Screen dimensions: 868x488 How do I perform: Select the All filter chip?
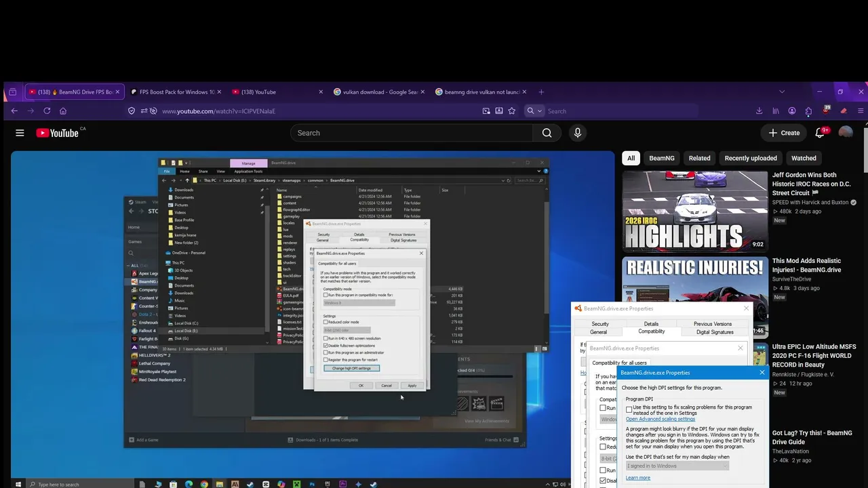(x=631, y=159)
